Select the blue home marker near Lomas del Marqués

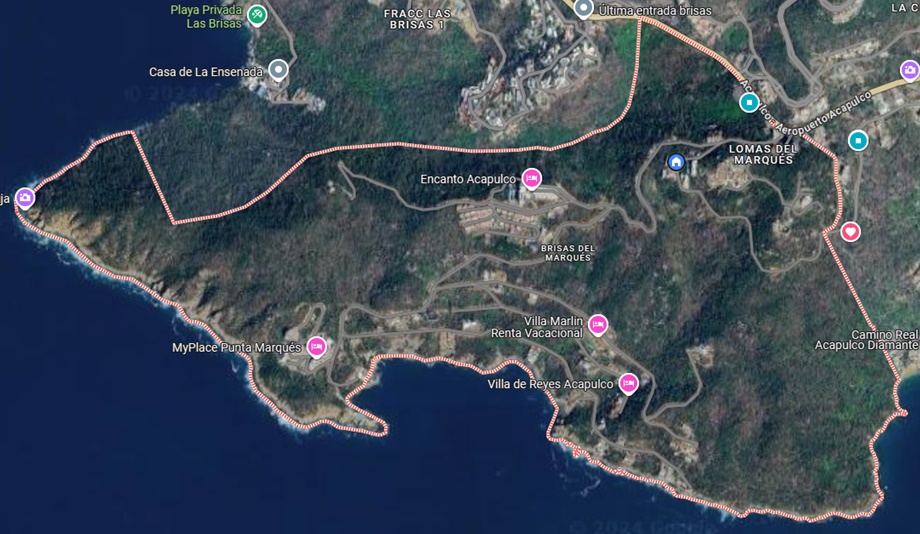[x=676, y=162]
